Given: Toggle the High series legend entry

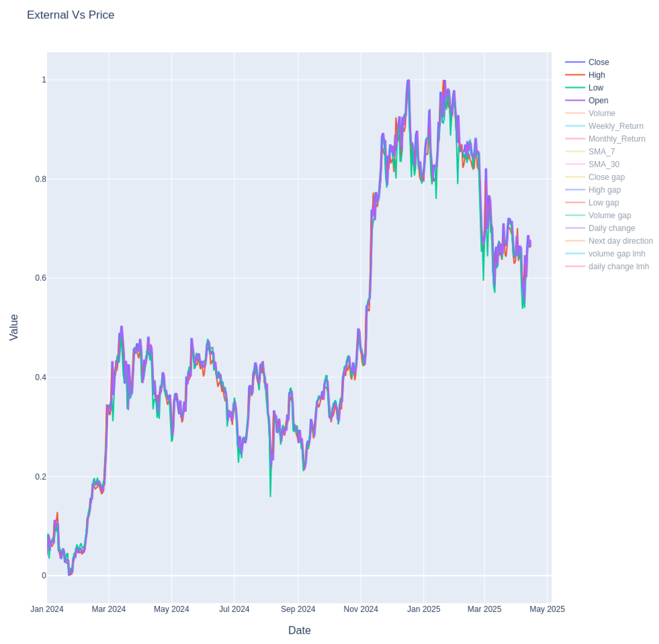Looking at the screenshot, I should (596, 75).
